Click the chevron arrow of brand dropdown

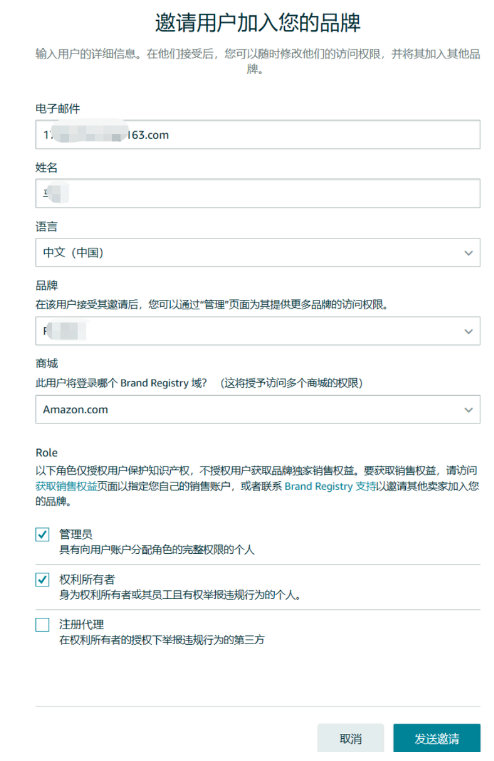pyautogui.click(x=468, y=331)
